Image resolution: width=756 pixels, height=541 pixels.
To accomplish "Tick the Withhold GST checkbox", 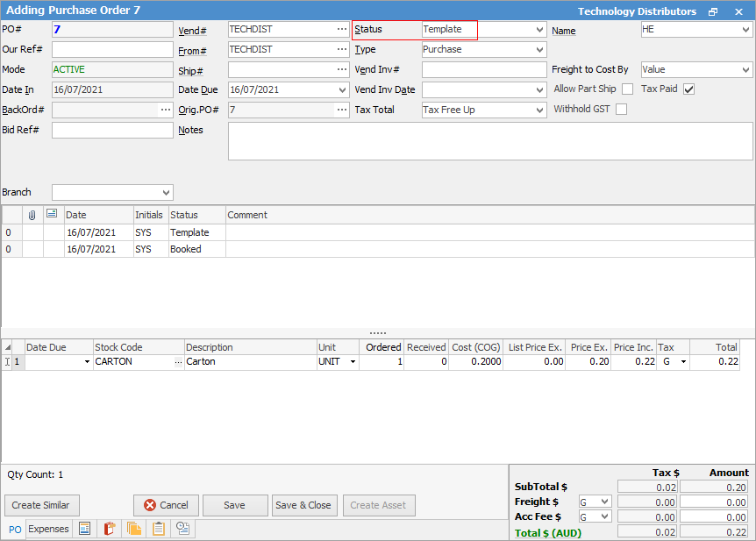I will (621, 110).
